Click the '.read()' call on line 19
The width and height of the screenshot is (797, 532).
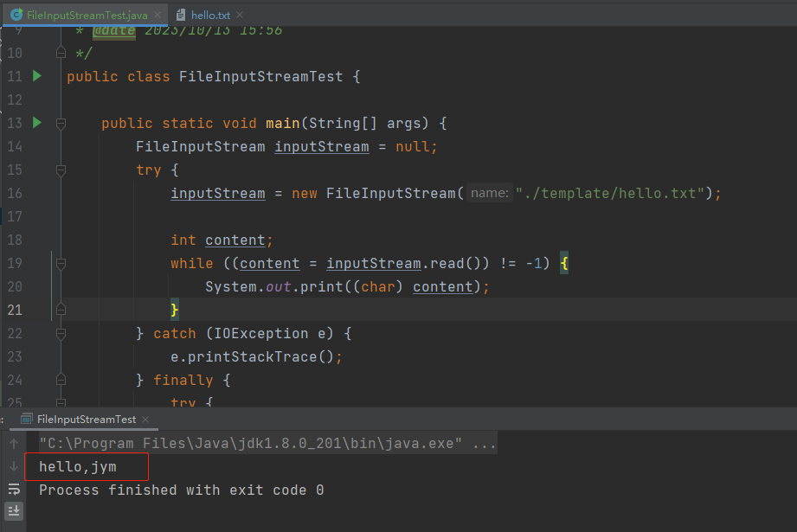pyautogui.click(x=451, y=263)
